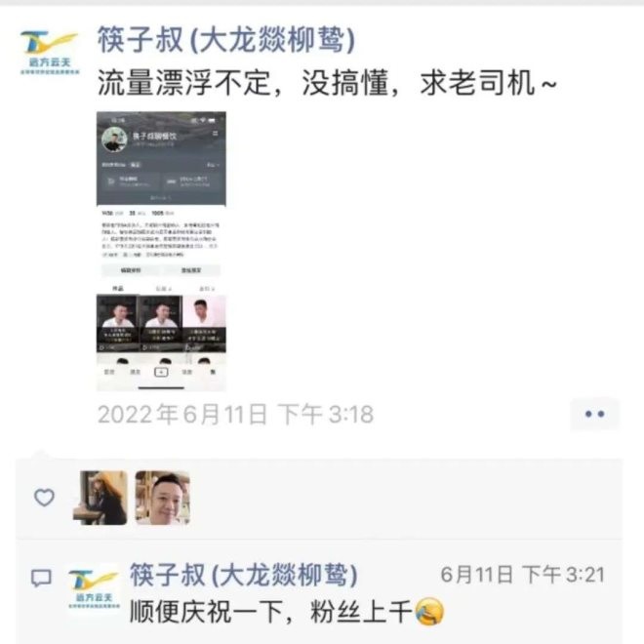Screen dimensions: 644x644
Task: Open the shared profile screenshot image
Action: tap(161, 251)
